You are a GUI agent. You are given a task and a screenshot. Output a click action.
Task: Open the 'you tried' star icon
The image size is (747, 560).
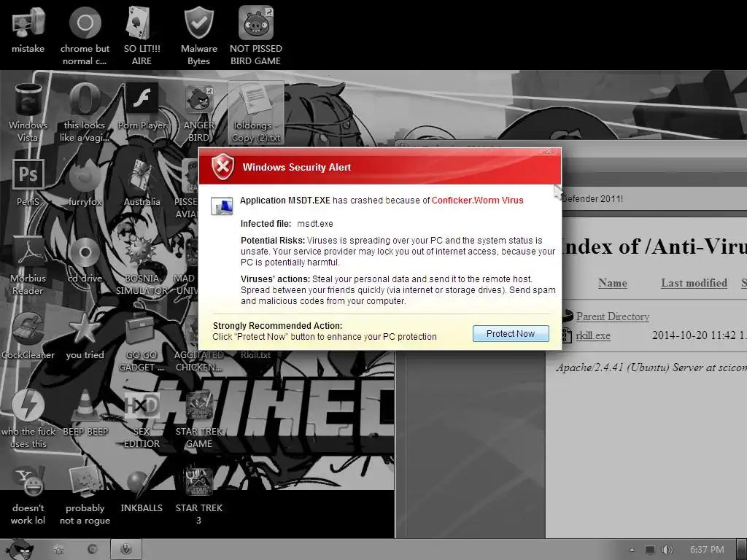[85, 329]
